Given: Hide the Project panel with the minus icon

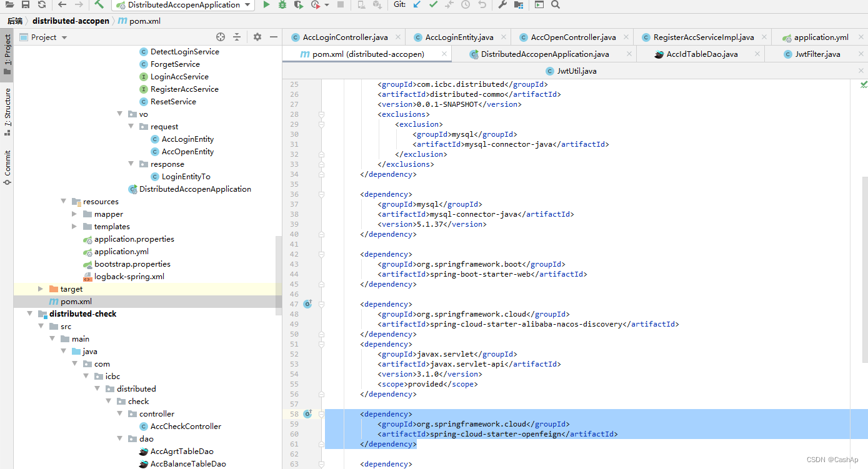Looking at the screenshot, I should point(273,37).
